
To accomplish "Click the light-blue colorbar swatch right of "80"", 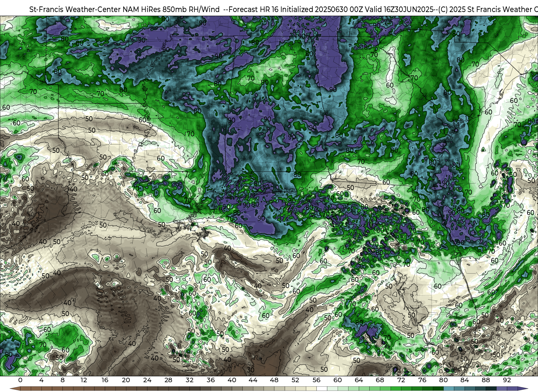I will pyautogui.click(x=449, y=389).
